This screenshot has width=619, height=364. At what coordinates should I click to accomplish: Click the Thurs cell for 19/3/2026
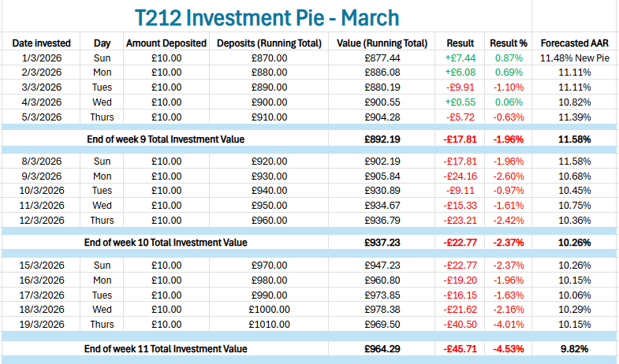[x=102, y=325]
